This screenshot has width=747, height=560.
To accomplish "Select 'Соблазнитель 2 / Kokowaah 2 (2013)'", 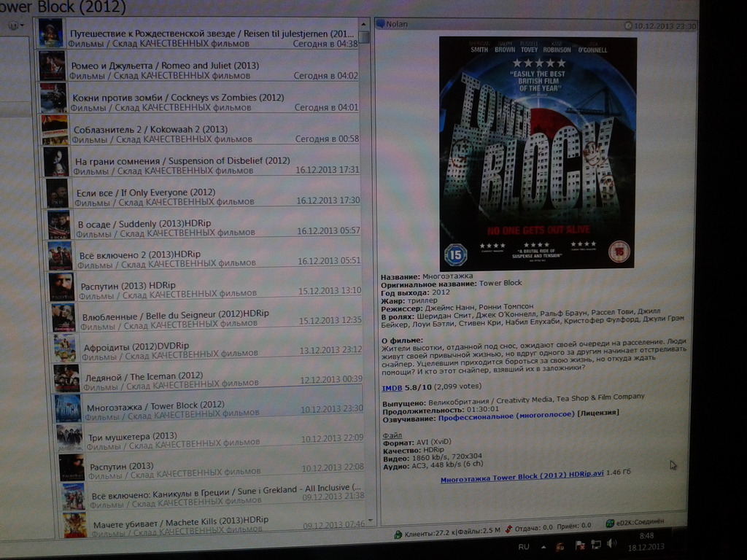I will 200,130.
